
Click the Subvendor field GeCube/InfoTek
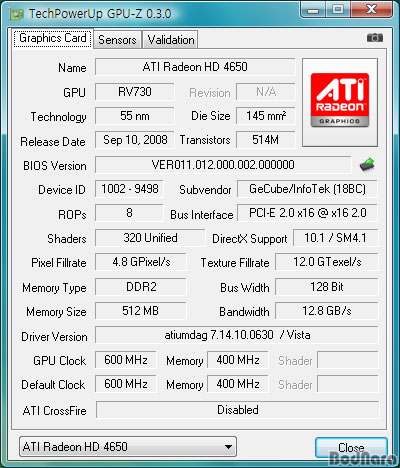tap(307, 189)
